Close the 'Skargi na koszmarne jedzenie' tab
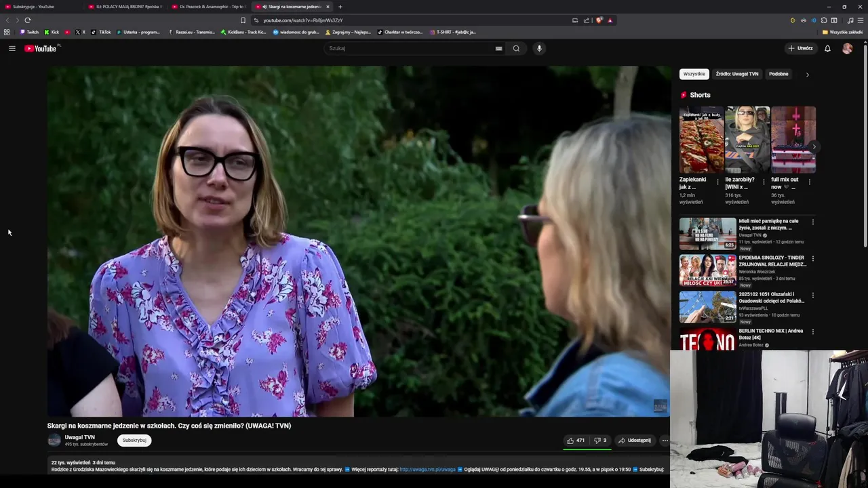868x488 pixels. coord(328,7)
